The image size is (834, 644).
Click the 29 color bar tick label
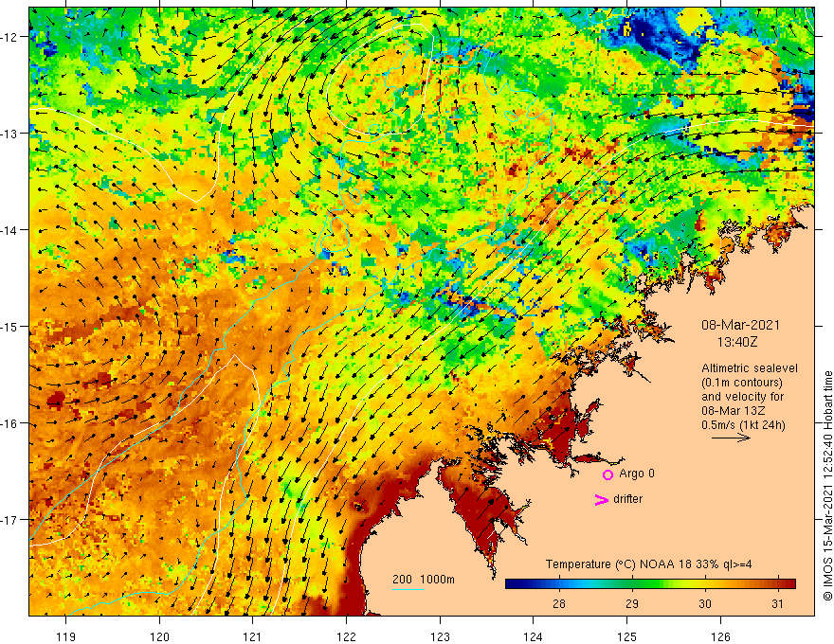click(x=631, y=603)
